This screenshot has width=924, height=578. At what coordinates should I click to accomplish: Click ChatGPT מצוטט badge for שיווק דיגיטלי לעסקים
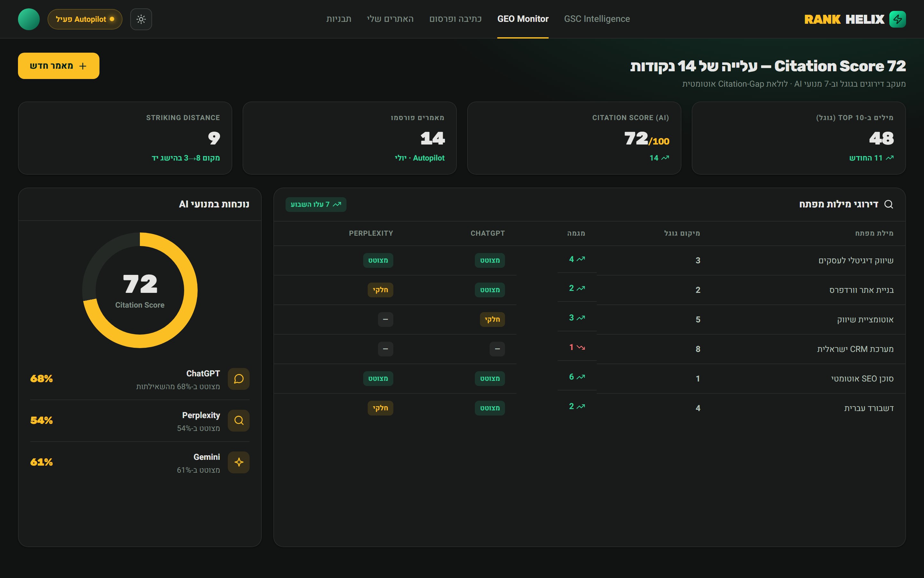coord(490,260)
